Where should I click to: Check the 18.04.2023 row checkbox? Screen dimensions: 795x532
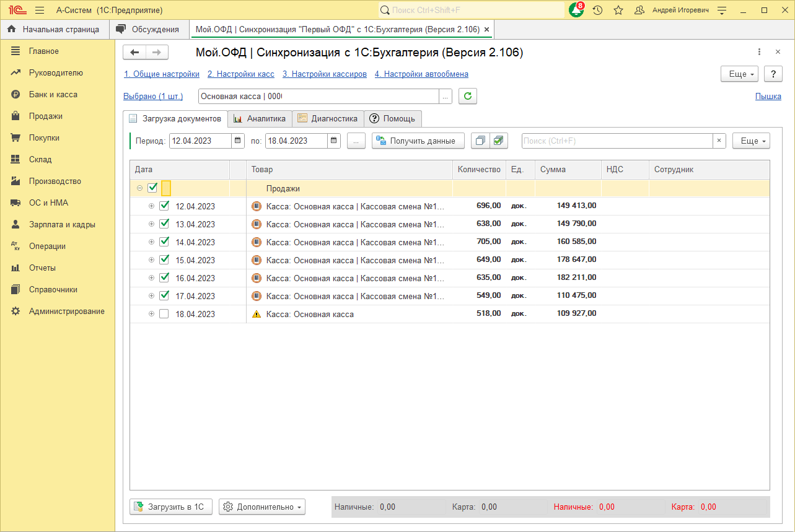coord(164,314)
